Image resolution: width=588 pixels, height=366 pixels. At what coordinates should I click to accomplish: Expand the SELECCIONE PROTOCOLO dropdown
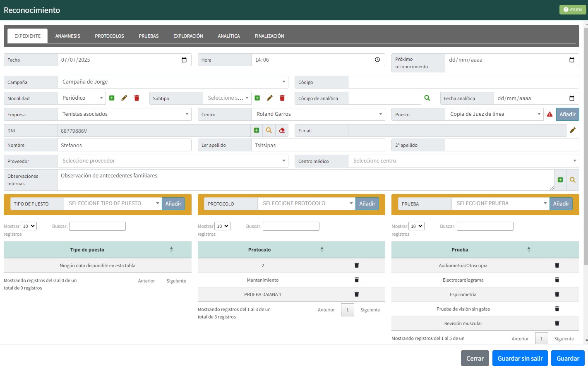click(307, 203)
